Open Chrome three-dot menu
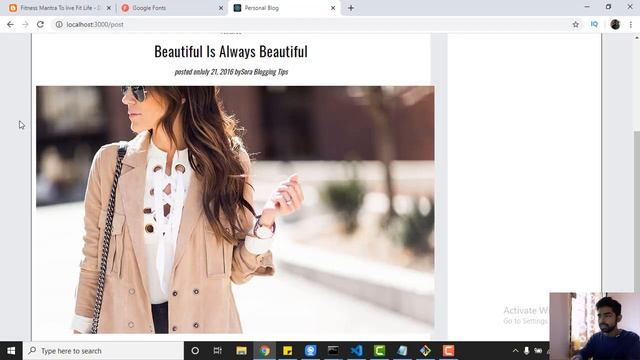This screenshot has width=640, height=360. (x=631, y=24)
